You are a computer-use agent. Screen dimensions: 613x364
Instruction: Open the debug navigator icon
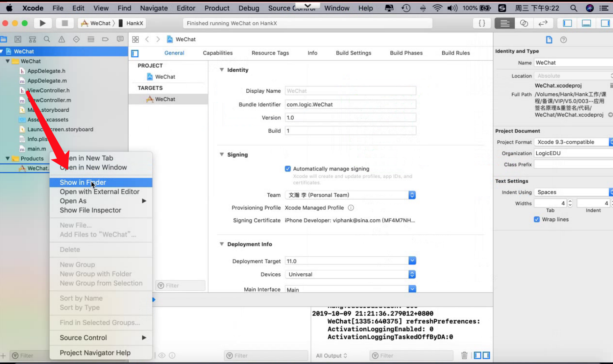(x=91, y=39)
